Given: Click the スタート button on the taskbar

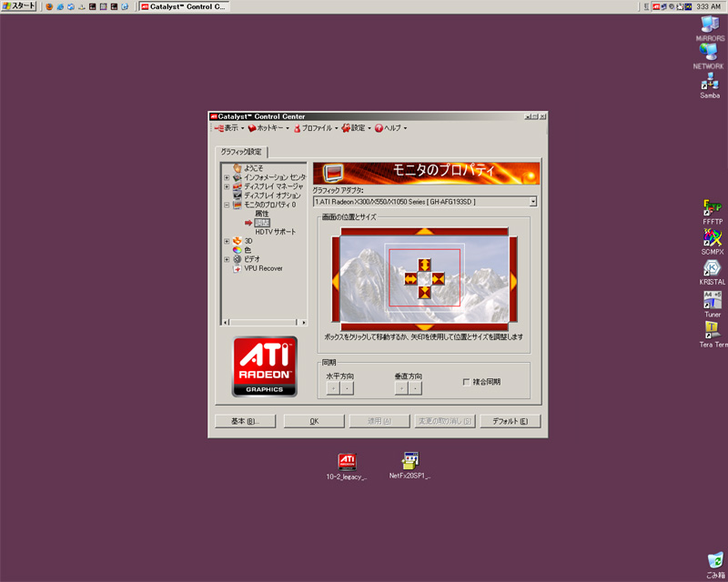Looking at the screenshot, I should tap(19, 6).
